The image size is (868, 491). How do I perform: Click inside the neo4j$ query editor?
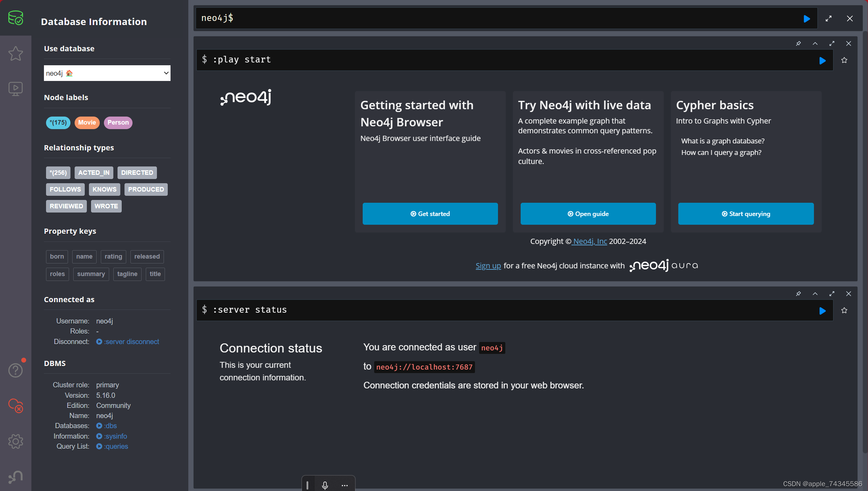click(418, 18)
